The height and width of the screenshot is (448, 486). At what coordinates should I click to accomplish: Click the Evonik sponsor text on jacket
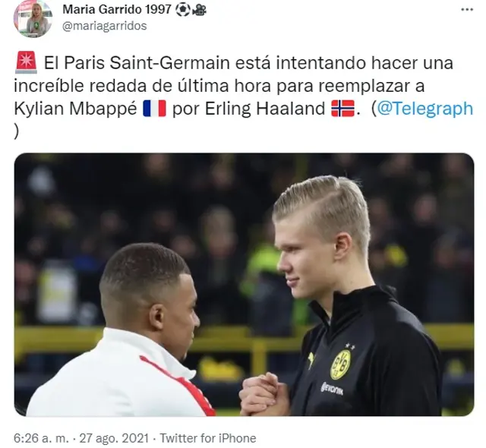332,389
